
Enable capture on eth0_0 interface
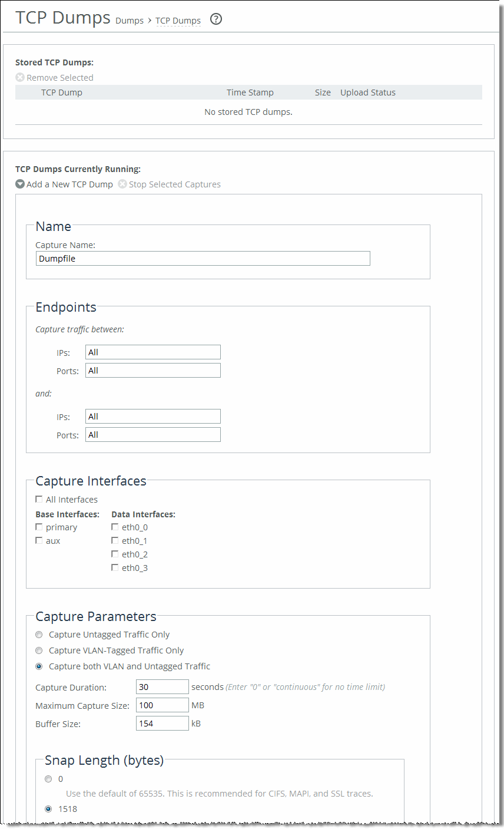click(x=115, y=527)
